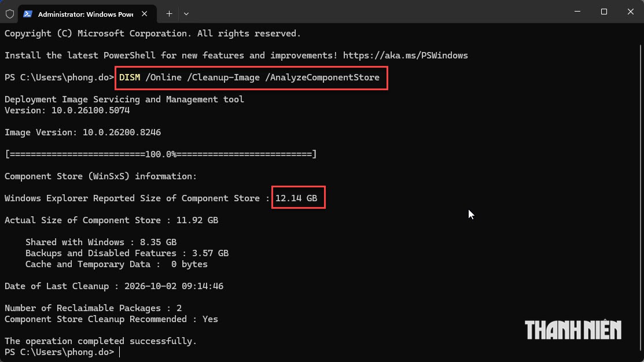Click the operation completed successfully message
The image size is (644, 362).
tap(101, 341)
